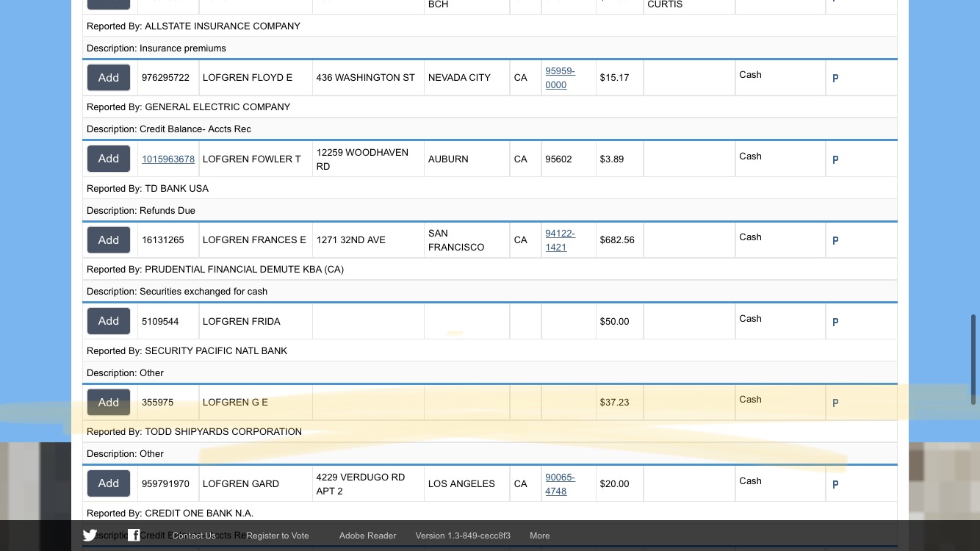The height and width of the screenshot is (551, 980).
Task: Click Reported By: TODD SHIPYARDS CORPORATION
Action: pyautogui.click(x=194, y=431)
